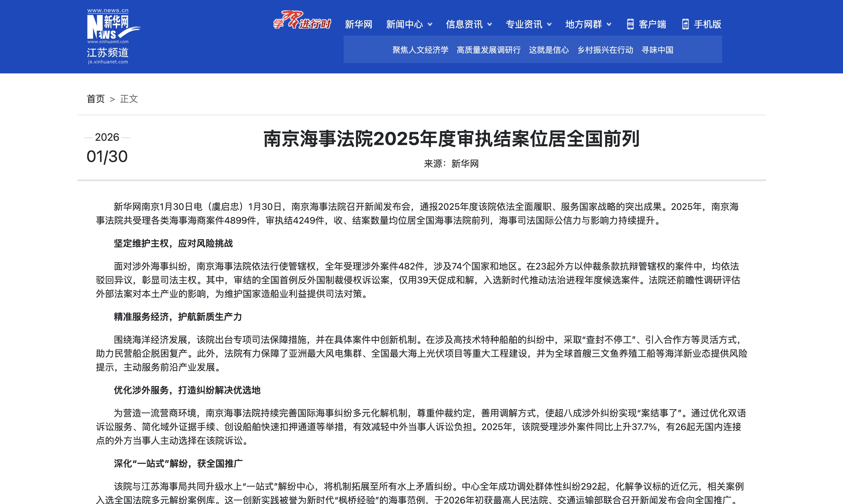This screenshot has height=504, width=843.
Task: Expand the 信息资讯 dropdown arrow
Action: tap(490, 24)
